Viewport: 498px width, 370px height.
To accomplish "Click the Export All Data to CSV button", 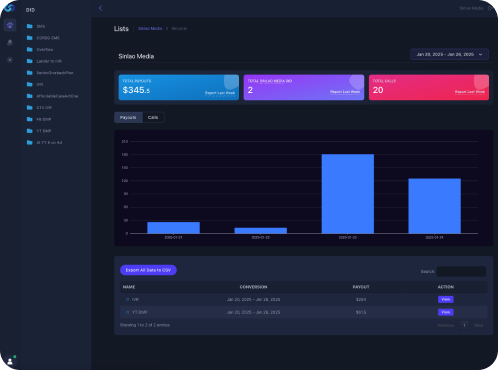I will point(148,270).
